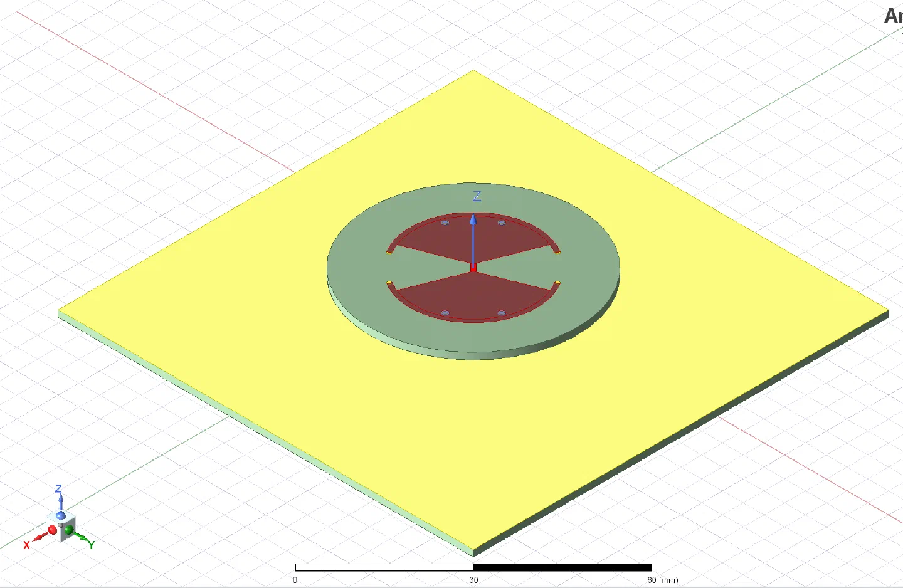The image size is (903, 588).
Task: Pick the left via on the upper red sector
Action: (x=445, y=223)
